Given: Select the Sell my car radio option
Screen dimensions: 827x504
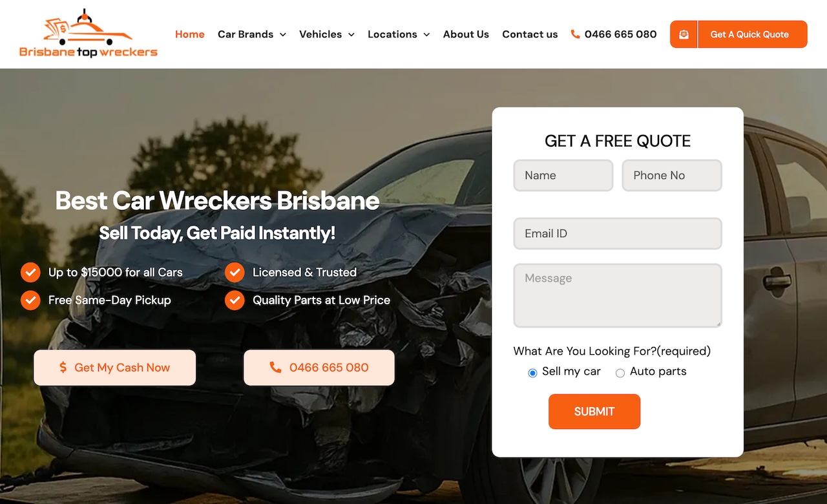Looking at the screenshot, I should pyautogui.click(x=532, y=373).
